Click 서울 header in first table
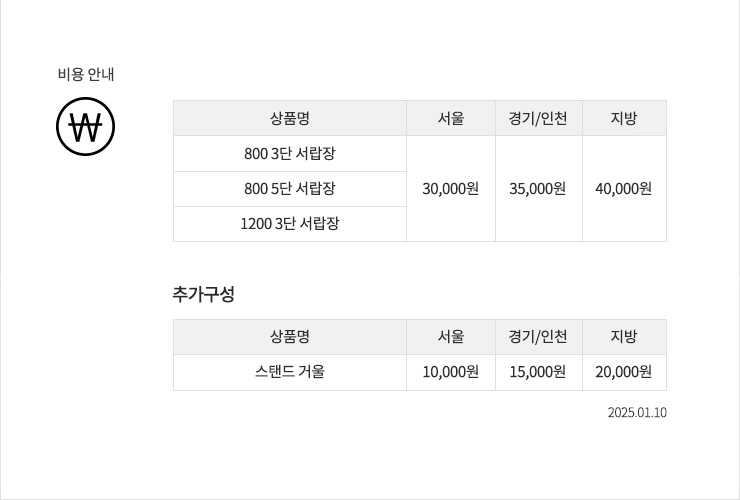740x500 pixels. coord(451,118)
